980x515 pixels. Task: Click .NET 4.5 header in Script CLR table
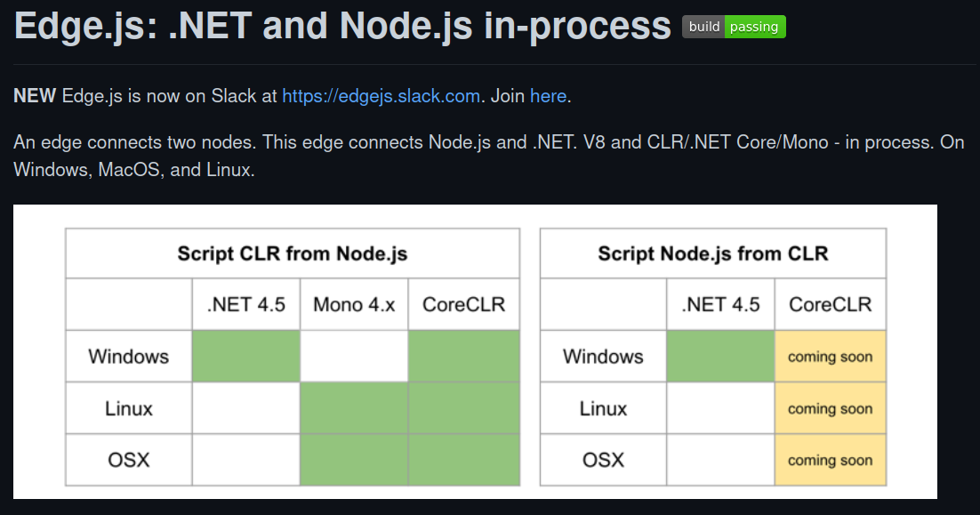246,304
